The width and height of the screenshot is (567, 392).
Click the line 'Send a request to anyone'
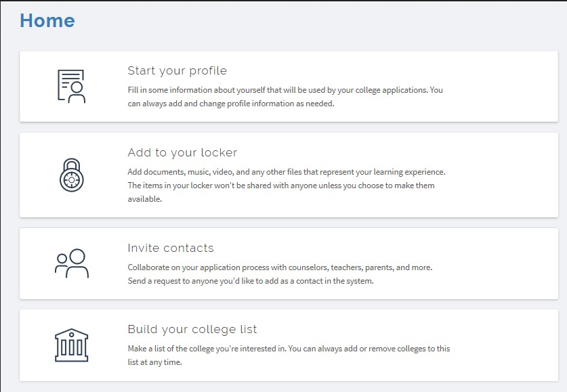pos(251,281)
